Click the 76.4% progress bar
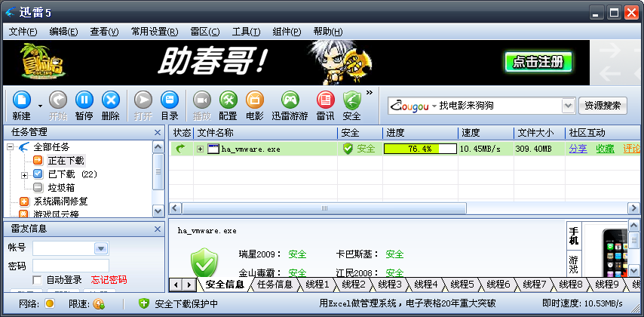The height and width of the screenshot is (317, 644). [x=420, y=149]
